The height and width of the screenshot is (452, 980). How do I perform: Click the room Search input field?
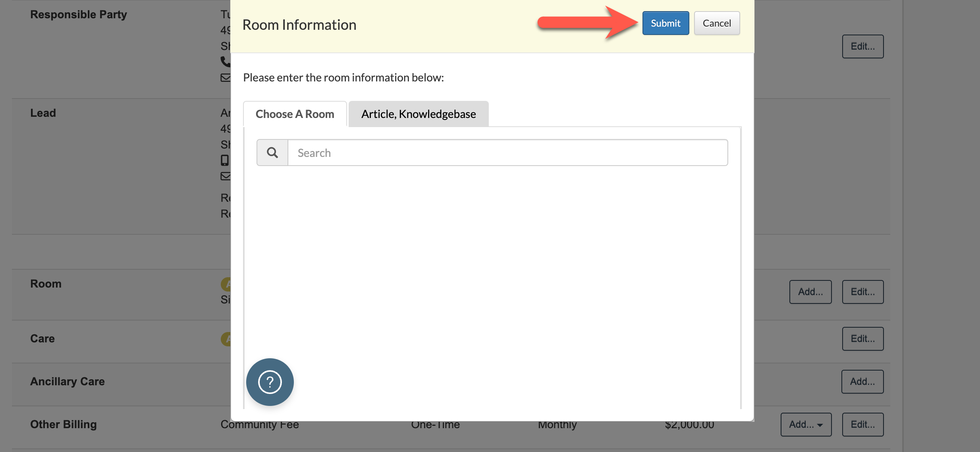click(507, 153)
